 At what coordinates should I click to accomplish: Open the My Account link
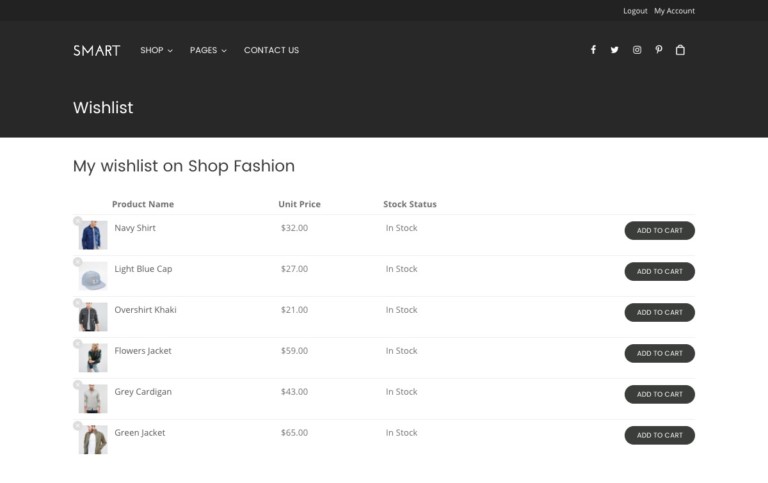pos(674,11)
